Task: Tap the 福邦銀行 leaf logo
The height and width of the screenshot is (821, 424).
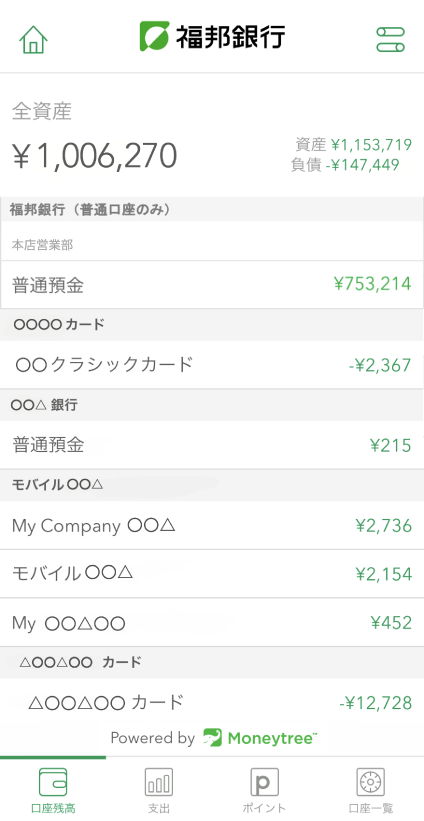Action: click(x=154, y=36)
